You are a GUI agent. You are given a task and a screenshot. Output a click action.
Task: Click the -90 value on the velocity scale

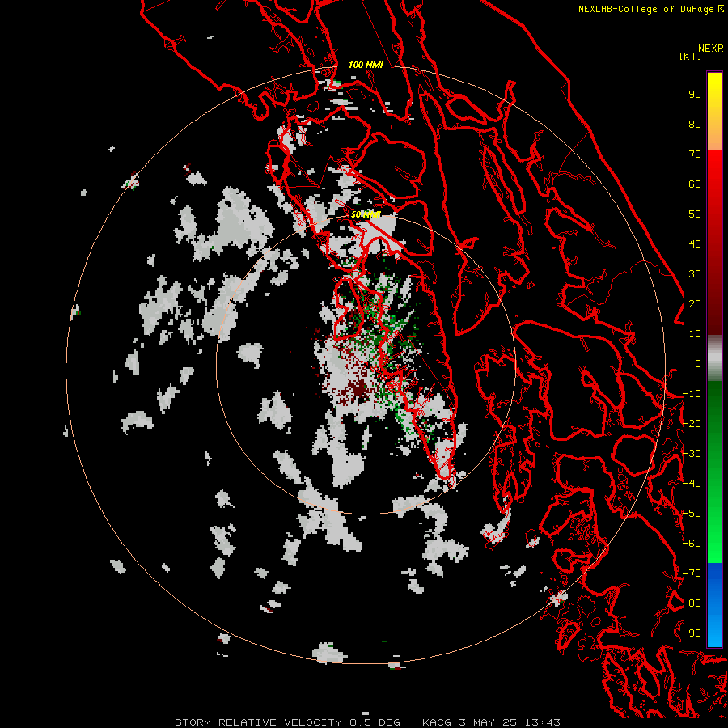pyautogui.click(x=692, y=633)
